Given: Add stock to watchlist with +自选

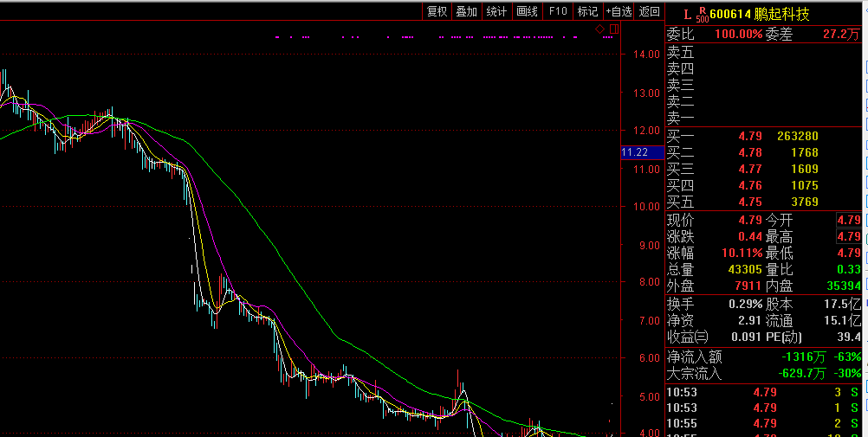Looking at the screenshot, I should click(619, 11).
